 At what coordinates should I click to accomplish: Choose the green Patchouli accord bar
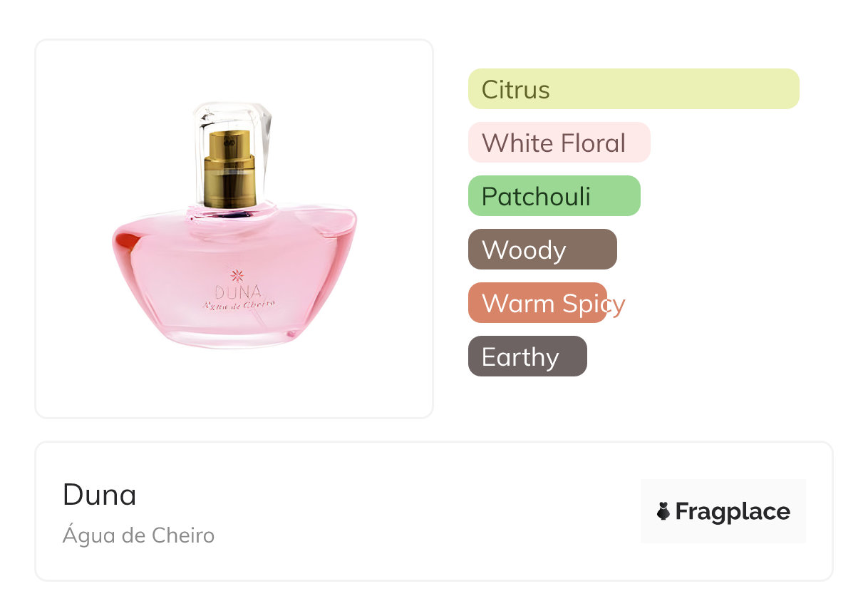554,196
